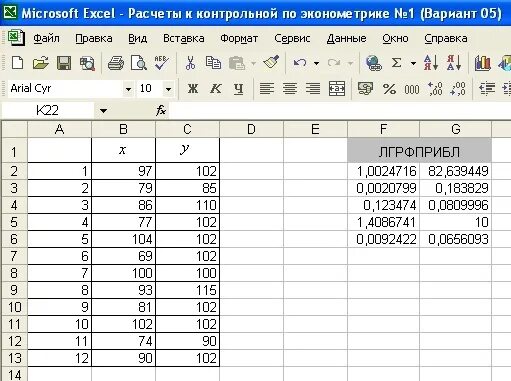511x381 pixels.
Task: Insert hyperlink with globe icon
Action: pyautogui.click(x=373, y=63)
